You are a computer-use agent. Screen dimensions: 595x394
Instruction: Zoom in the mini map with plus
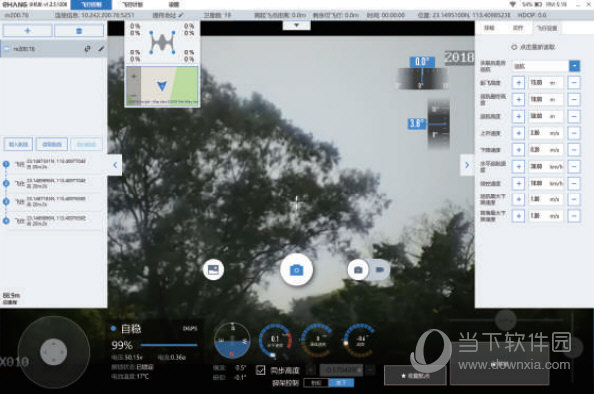coord(134,76)
